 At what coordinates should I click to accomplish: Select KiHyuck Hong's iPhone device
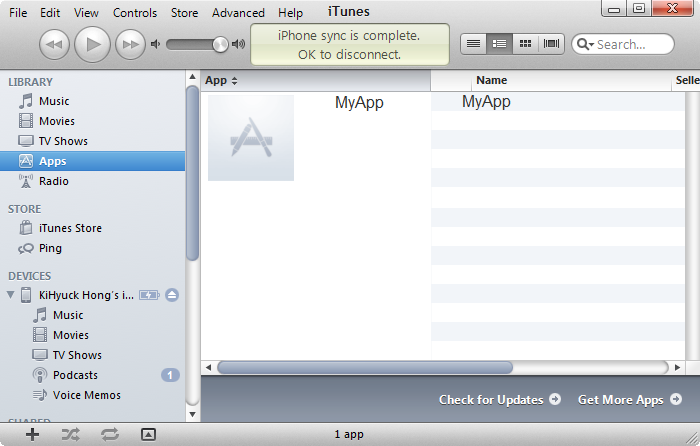tap(86, 295)
